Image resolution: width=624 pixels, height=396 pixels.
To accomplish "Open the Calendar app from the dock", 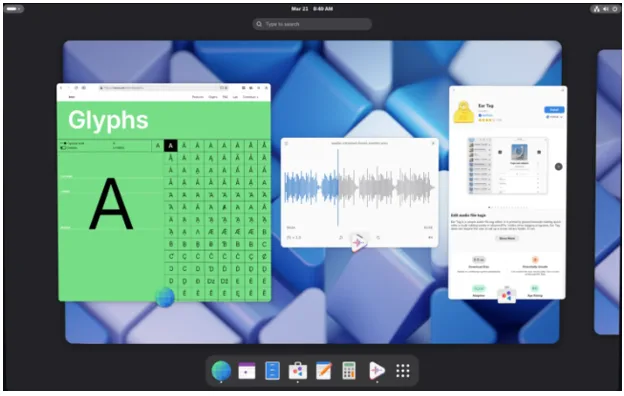I will tap(247, 371).
